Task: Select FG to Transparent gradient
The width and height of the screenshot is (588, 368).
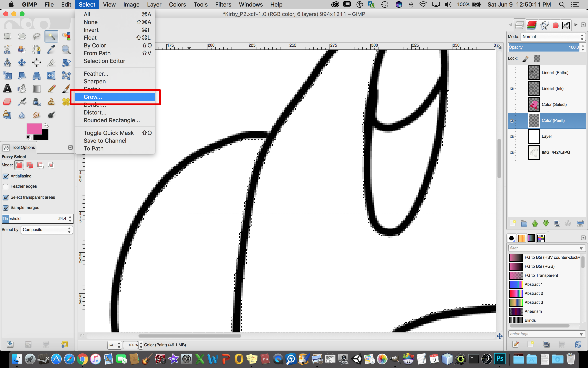Action: (x=544, y=276)
